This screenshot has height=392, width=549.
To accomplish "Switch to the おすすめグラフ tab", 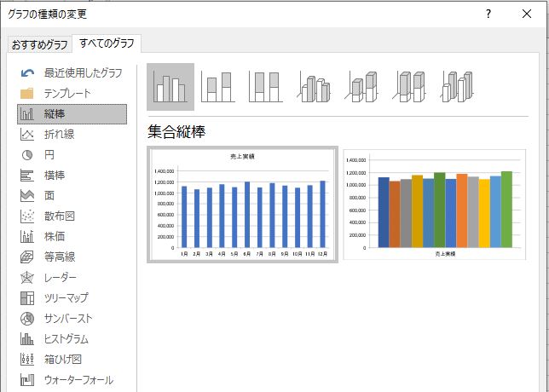I will 39,45.
